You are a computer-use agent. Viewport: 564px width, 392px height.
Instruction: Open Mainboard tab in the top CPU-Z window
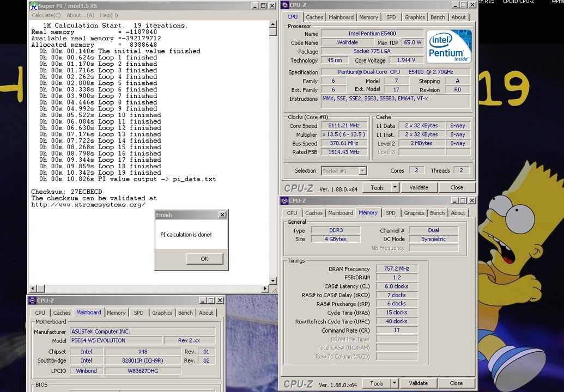(x=341, y=17)
